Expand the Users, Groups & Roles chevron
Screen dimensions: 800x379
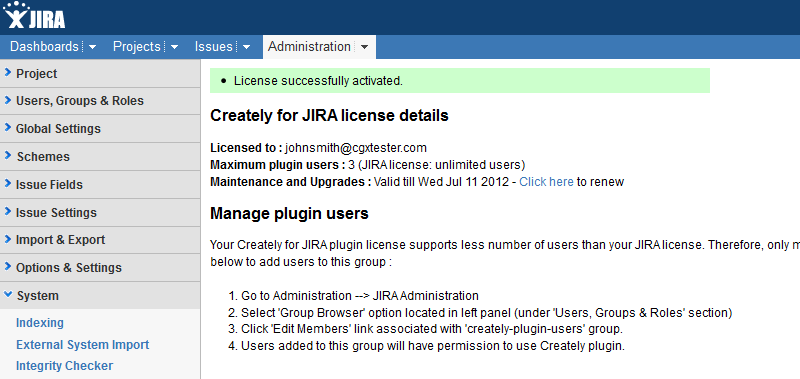tap(8, 100)
